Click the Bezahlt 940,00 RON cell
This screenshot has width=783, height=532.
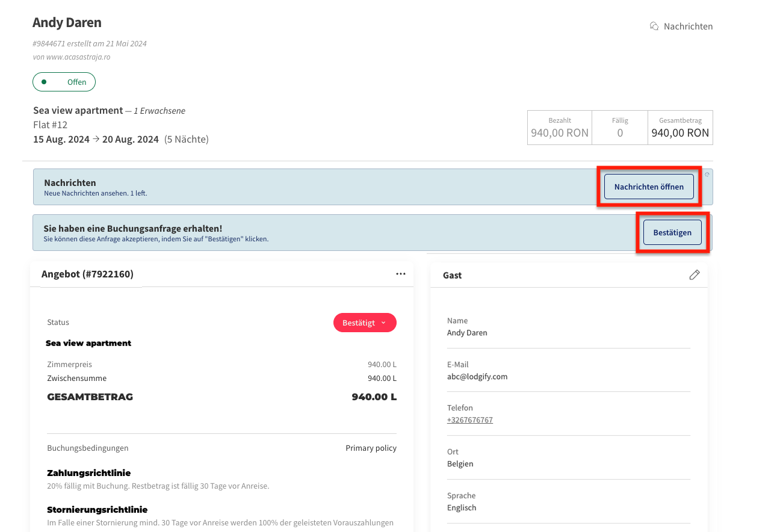click(560, 128)
